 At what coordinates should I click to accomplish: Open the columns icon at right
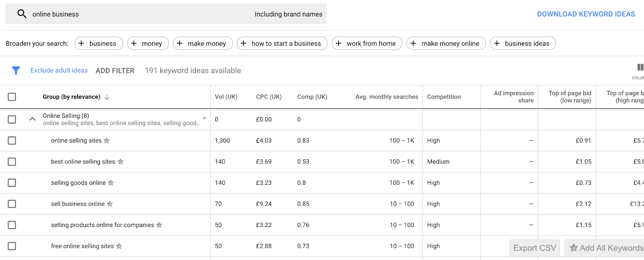[640, 68]
